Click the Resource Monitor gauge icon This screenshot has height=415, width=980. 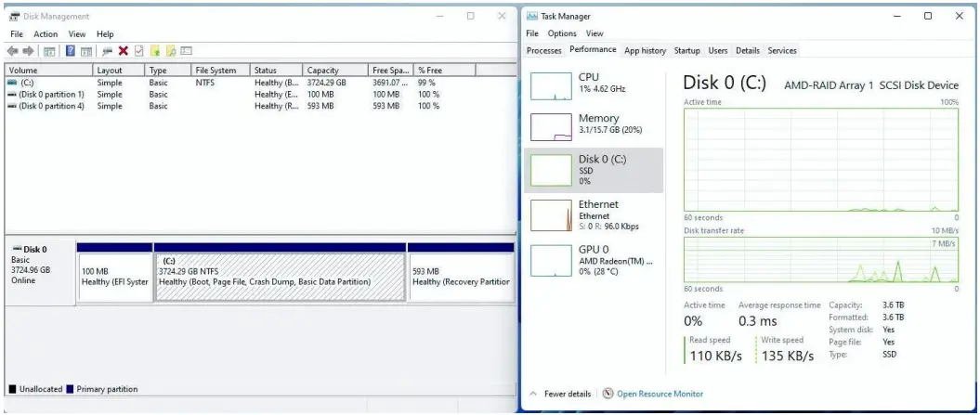point(608,394)
